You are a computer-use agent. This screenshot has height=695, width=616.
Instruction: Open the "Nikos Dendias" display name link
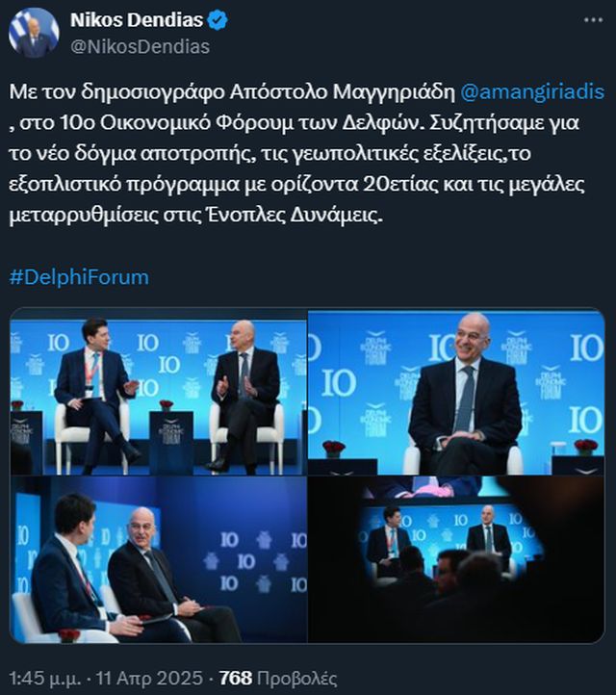click(x=137, y=20)
